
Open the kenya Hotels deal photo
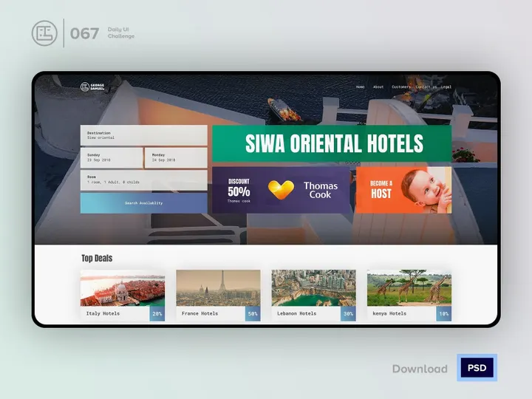click(409, 288)
